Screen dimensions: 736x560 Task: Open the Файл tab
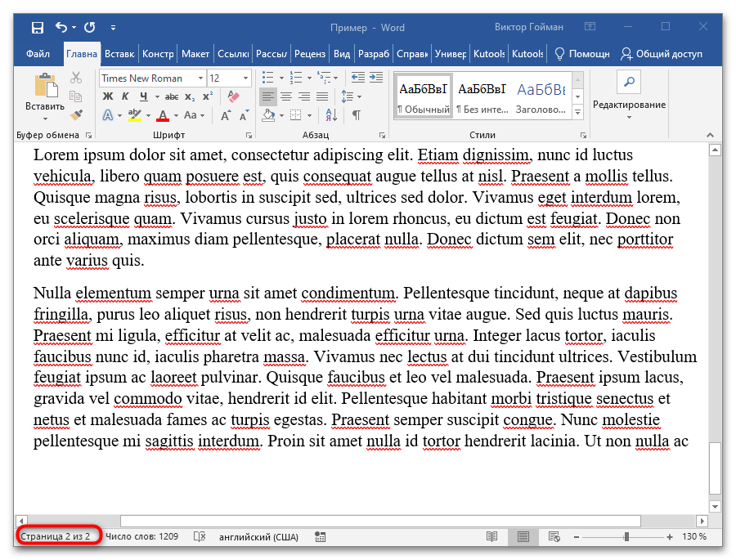(x=38, y=54)
